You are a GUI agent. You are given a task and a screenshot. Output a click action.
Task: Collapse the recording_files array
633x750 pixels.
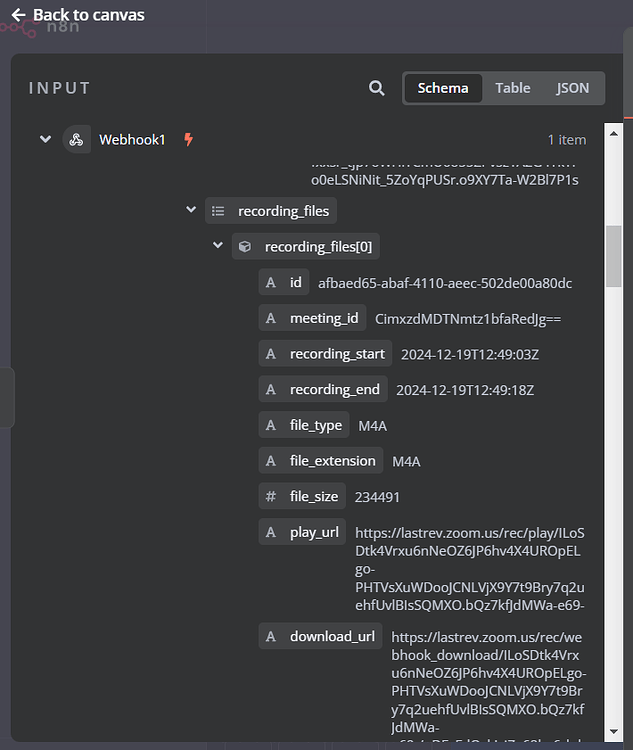(x=191, y=210)
